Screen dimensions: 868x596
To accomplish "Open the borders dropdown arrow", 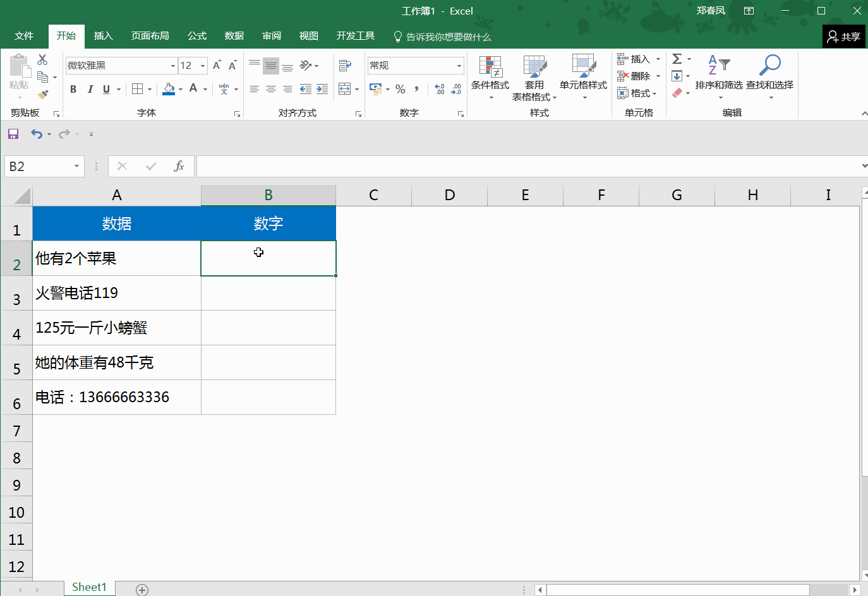I will [150, 89].
